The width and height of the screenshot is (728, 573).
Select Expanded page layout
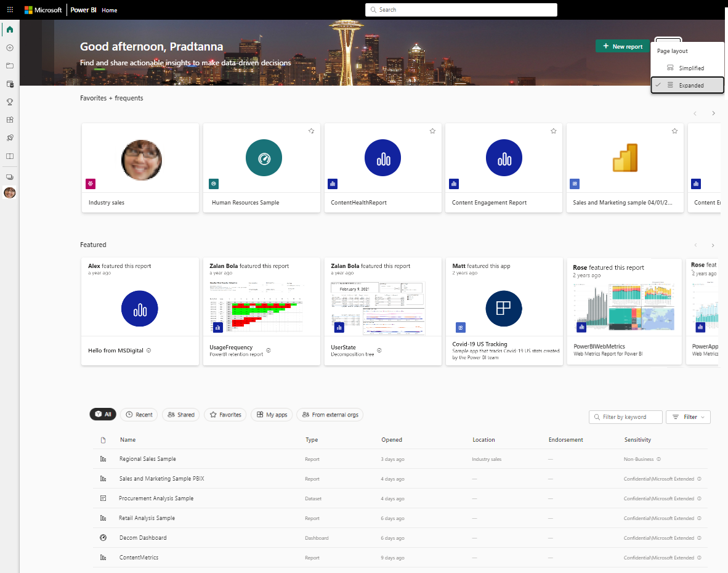pos(687,86)
